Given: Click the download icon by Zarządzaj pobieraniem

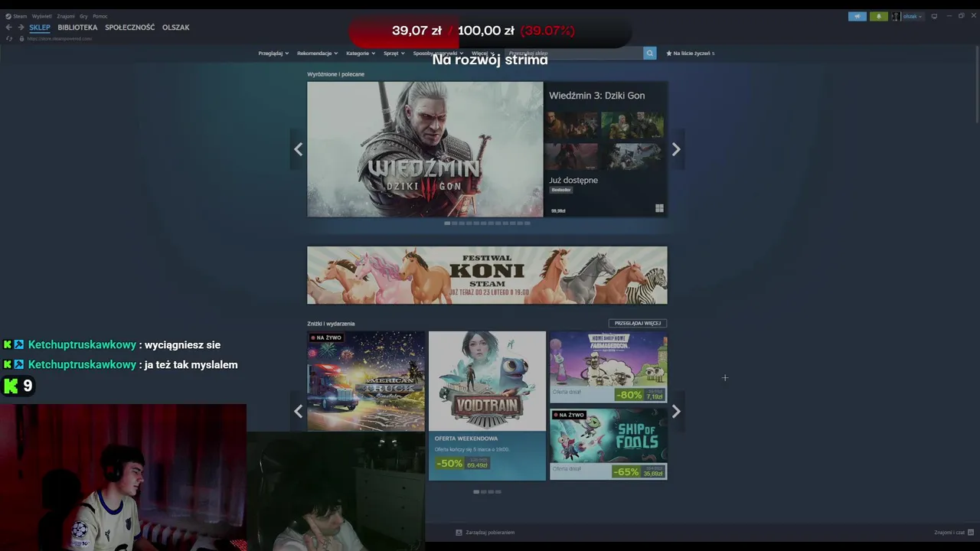Looking at the screenshot, I should point(459,532).
